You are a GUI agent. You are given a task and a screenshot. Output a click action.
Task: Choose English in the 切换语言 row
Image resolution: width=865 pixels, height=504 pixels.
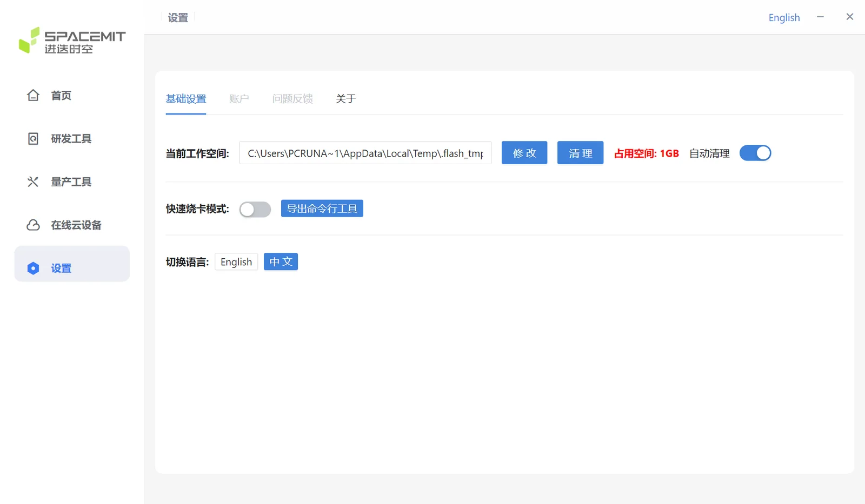tap(236, 262)
